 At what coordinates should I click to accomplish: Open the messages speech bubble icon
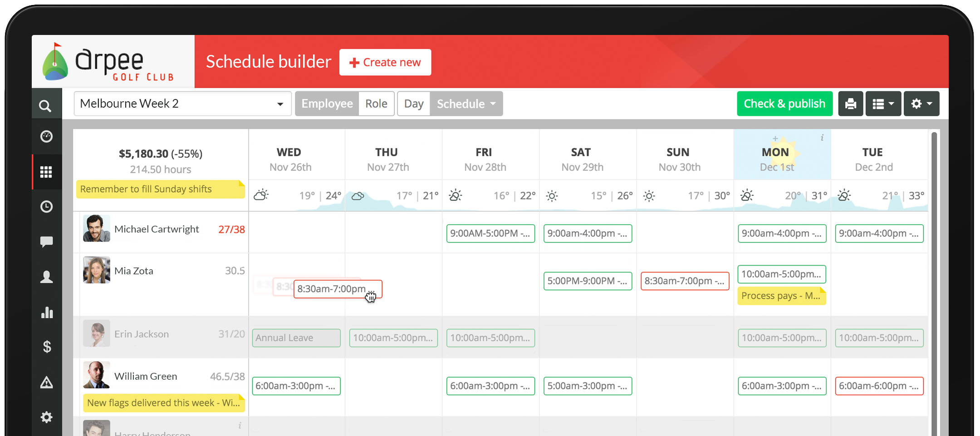[46, 242]
